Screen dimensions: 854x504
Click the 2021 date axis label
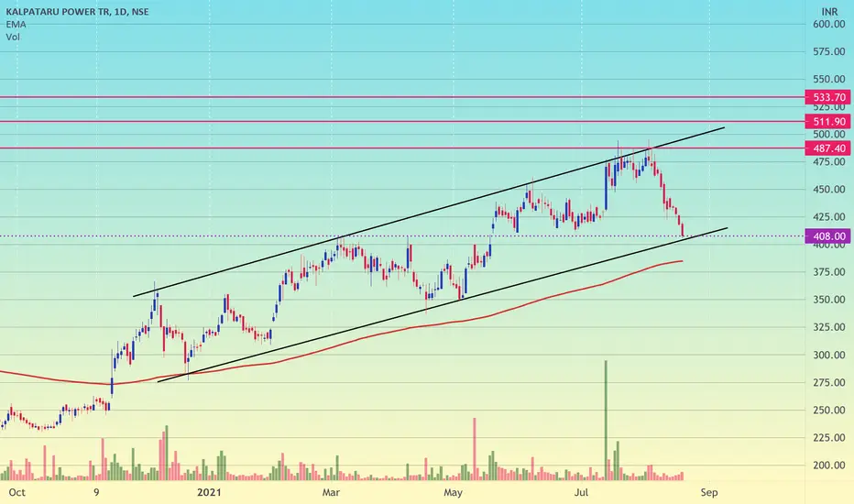click(x=209, y=493)
